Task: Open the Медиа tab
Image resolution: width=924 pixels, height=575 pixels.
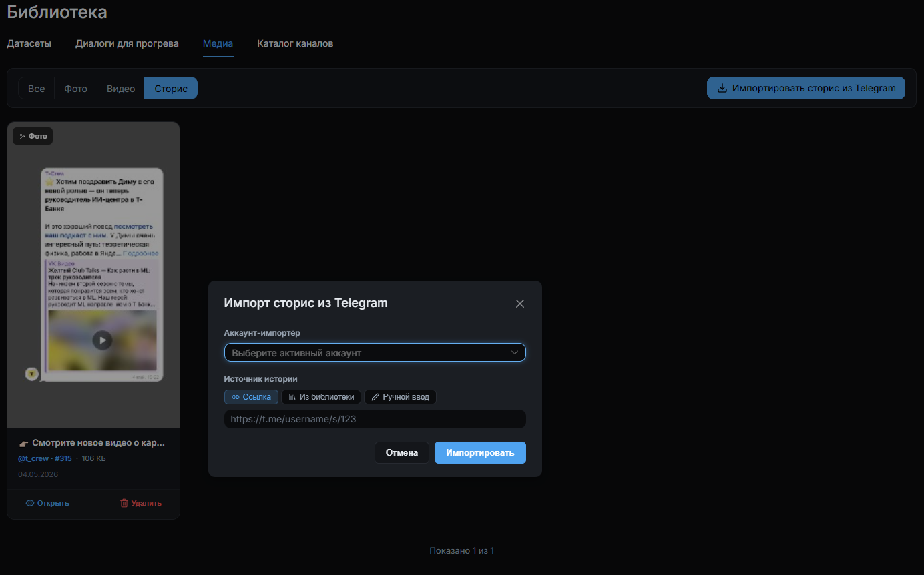Action: pos(218,43)
